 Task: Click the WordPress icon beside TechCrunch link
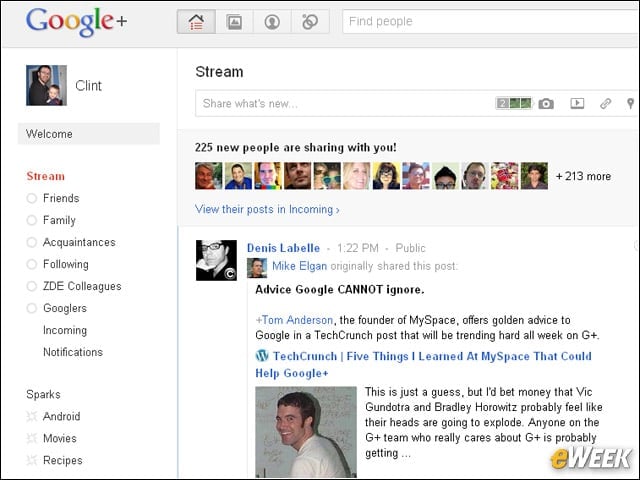coord(262,356)
